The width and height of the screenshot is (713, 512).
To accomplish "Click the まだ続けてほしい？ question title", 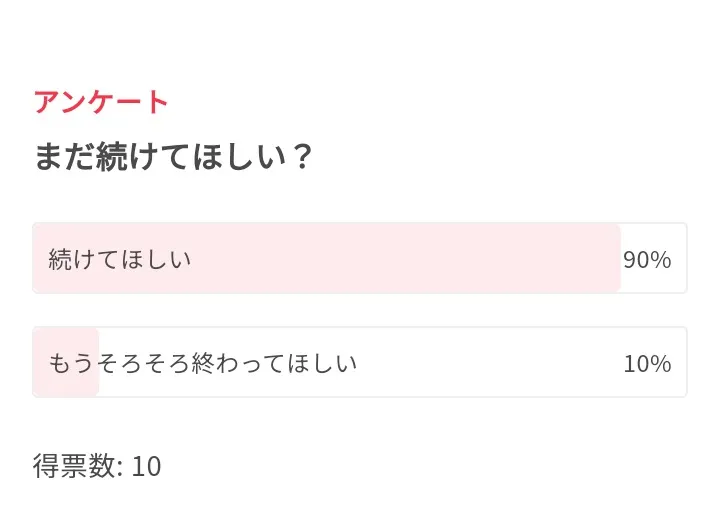I will (x=172, y=156).
